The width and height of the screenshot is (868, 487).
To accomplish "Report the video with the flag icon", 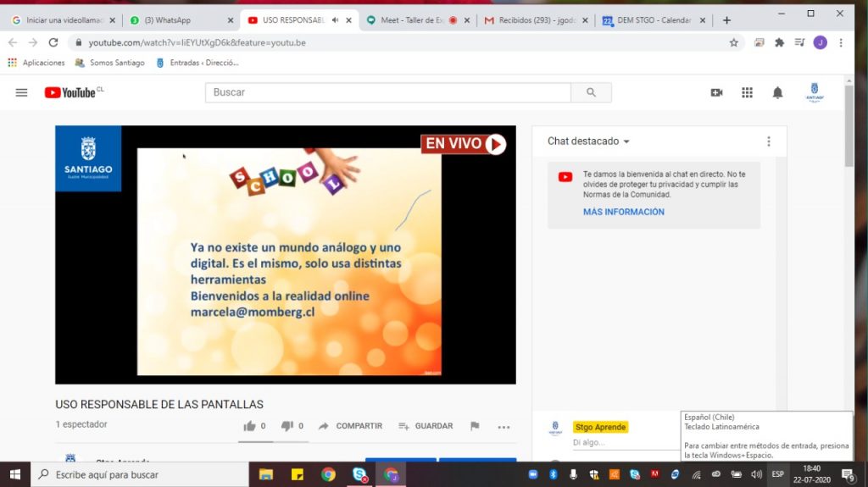I will (x=475, y=426).
